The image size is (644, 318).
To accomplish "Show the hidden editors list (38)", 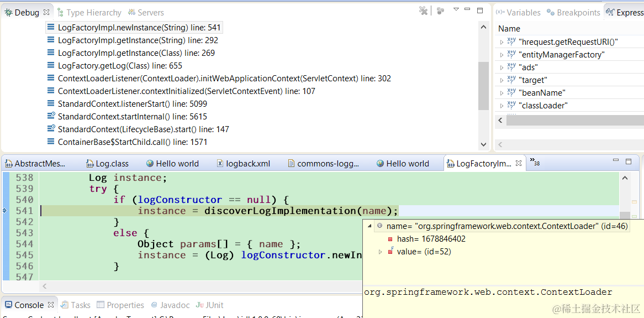I will coord(535,161).
